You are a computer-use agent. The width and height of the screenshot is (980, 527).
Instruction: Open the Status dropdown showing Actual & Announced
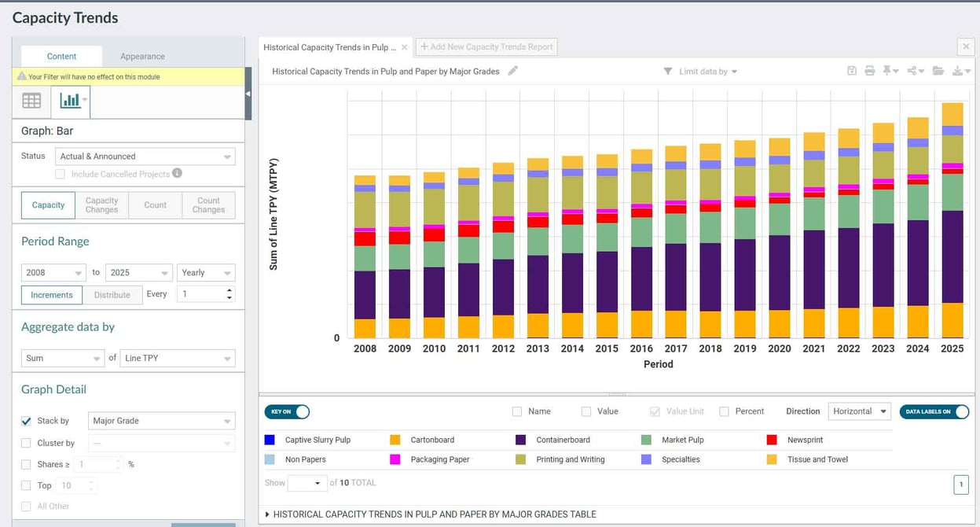pyautogui.click(x=145, y=157)
